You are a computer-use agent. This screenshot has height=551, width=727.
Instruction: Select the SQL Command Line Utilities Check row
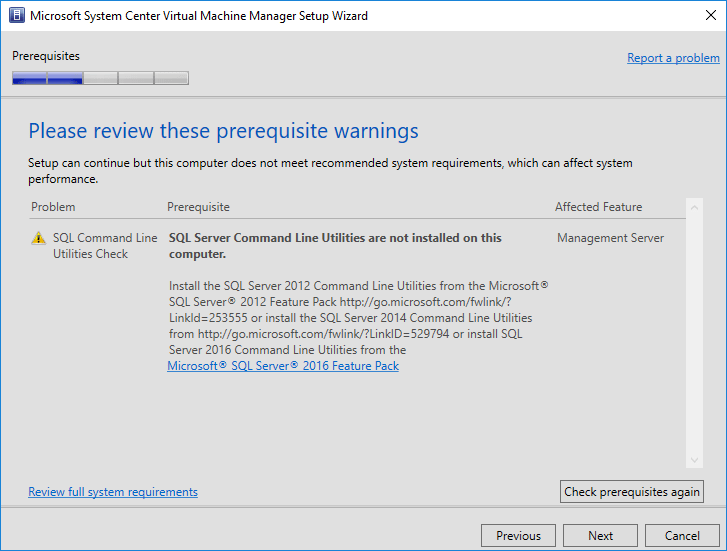tap(104, 246)
